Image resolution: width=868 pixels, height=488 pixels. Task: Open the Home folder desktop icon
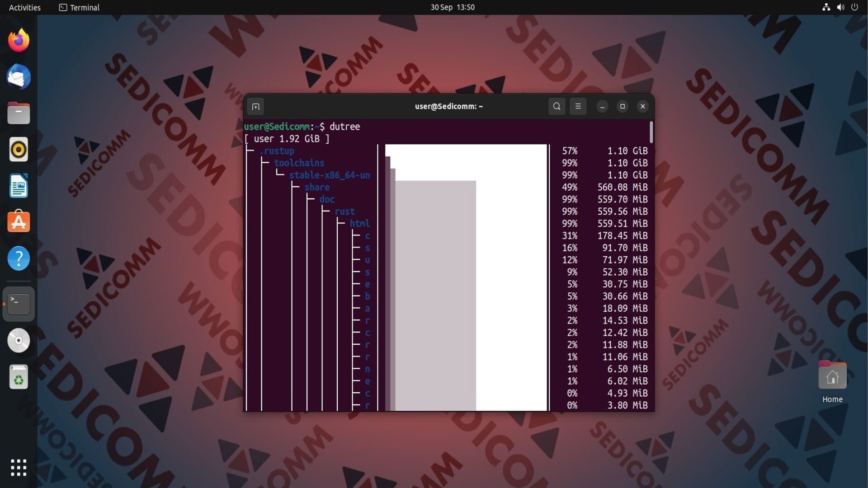point(832,382)
